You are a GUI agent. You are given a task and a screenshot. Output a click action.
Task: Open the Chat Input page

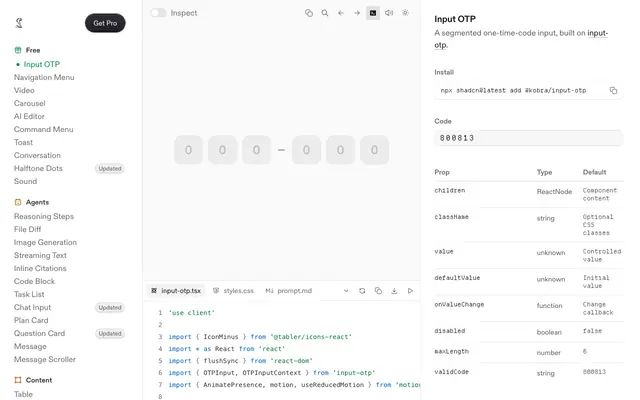[x=32, y=307]
